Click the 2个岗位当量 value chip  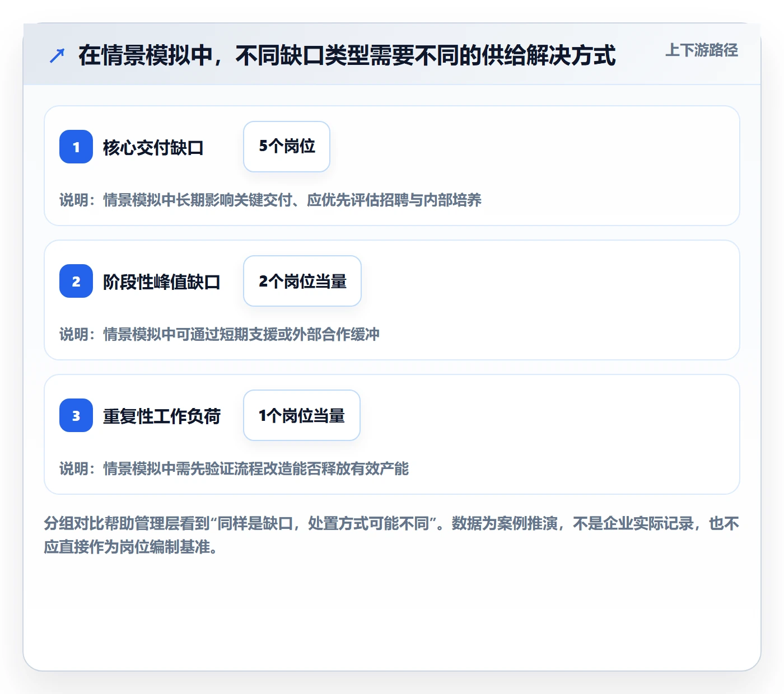click(302, 281)
